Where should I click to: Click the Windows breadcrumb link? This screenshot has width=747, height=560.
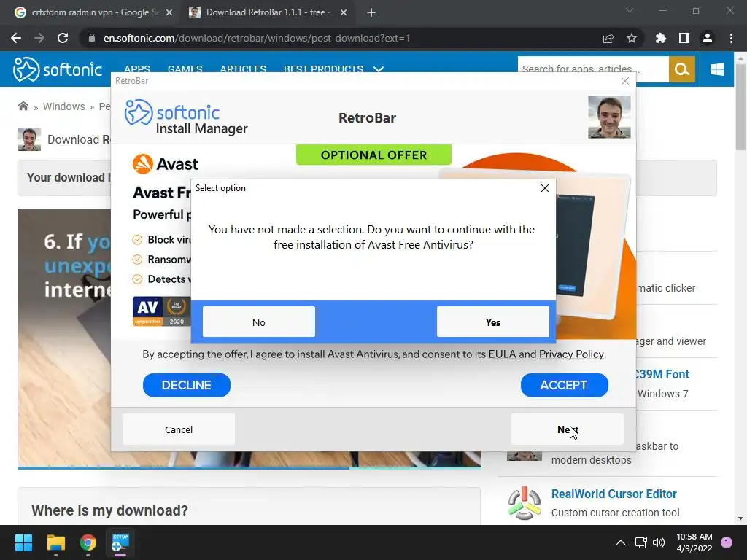tap(64, 106)
